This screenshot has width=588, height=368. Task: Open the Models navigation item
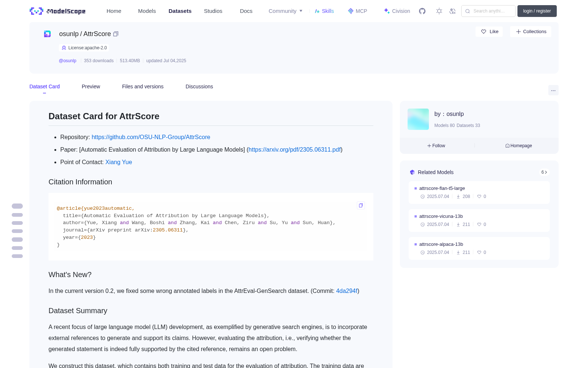pyautogui.click(x=147, y=11)
